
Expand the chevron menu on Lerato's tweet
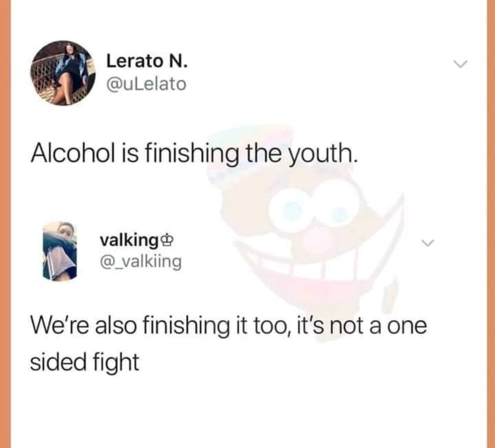click(x=460, y=64)
